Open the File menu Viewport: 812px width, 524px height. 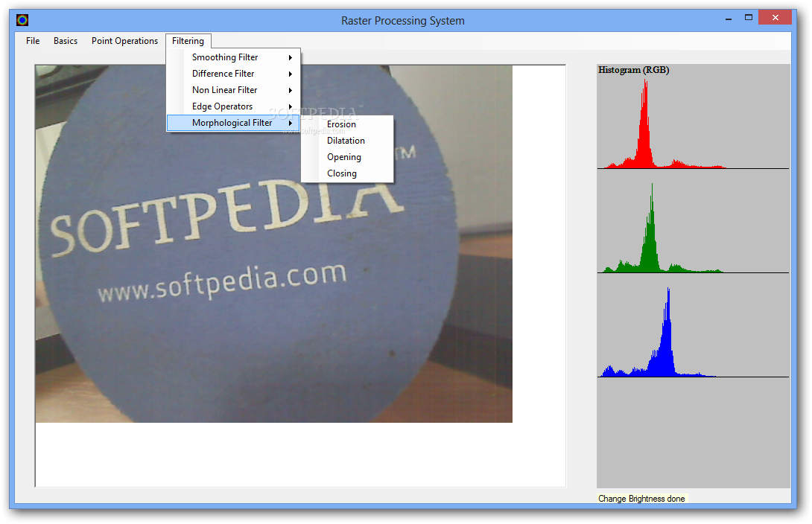click(33, 41)
